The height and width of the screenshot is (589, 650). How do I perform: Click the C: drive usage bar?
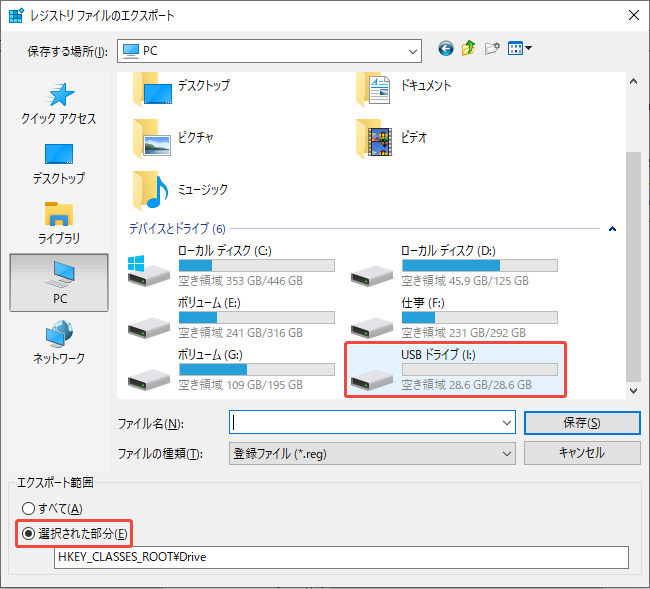point(257,265)
